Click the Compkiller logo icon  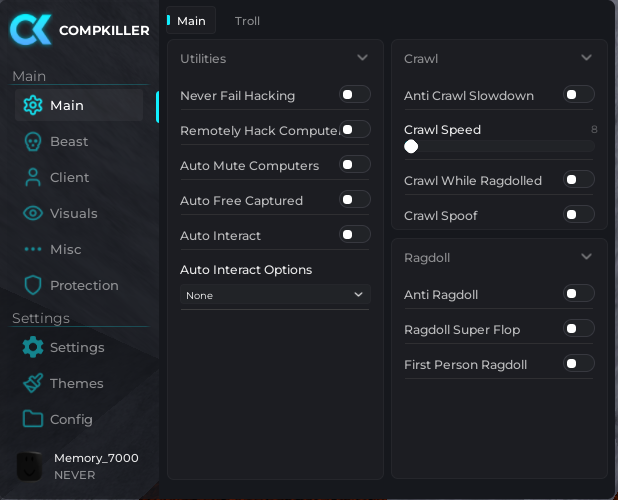click(x=30, y=29)
